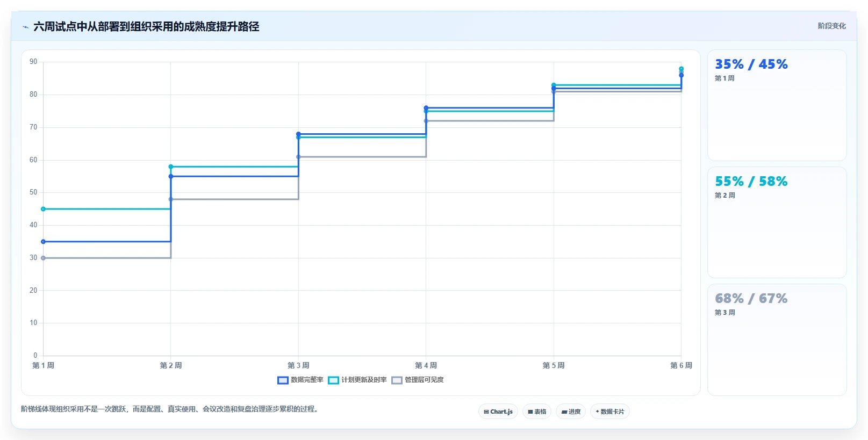The image size is (868, 440).
Task: Toggle the 数据完整率 legend item
Action: (x=300, y=380)
